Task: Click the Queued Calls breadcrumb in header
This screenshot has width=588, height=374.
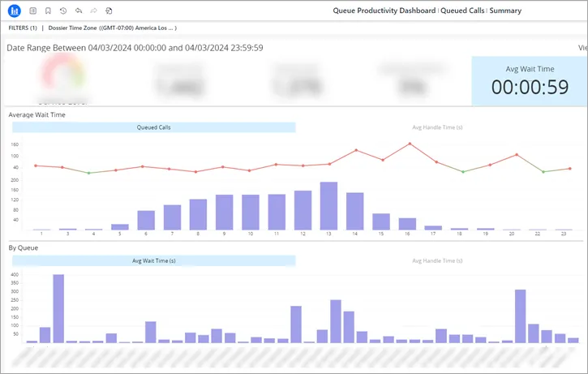Action: point(462,11)
